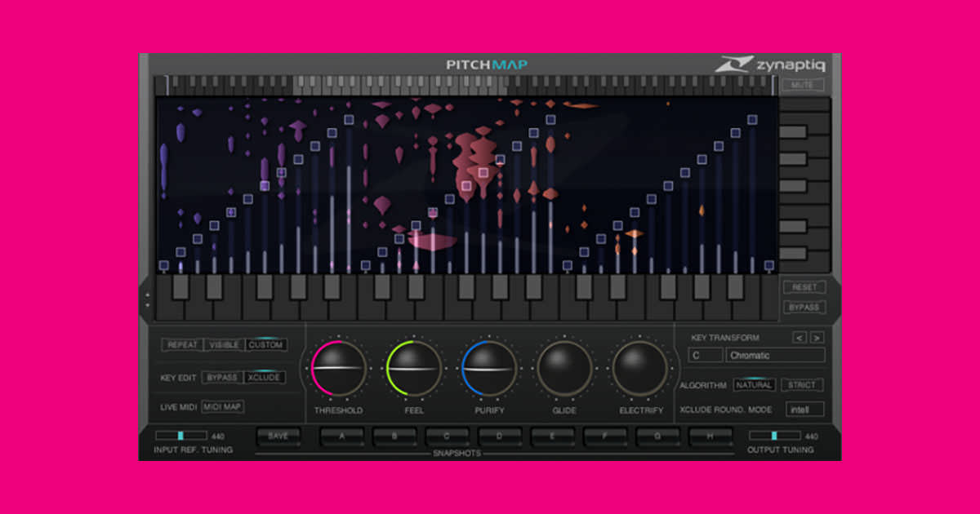Recall snapshot D
This screenshot has height=514, width=980.
point(500,436)
